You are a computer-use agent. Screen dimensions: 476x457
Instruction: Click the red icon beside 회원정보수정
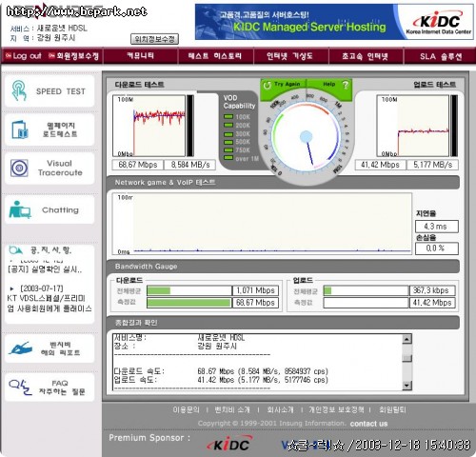[51, 56]
